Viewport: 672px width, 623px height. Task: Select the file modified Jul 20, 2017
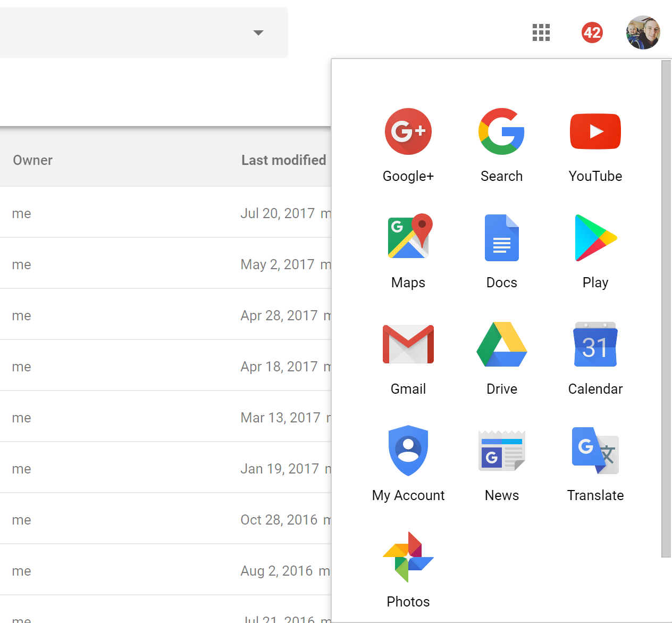pos(165,212)
